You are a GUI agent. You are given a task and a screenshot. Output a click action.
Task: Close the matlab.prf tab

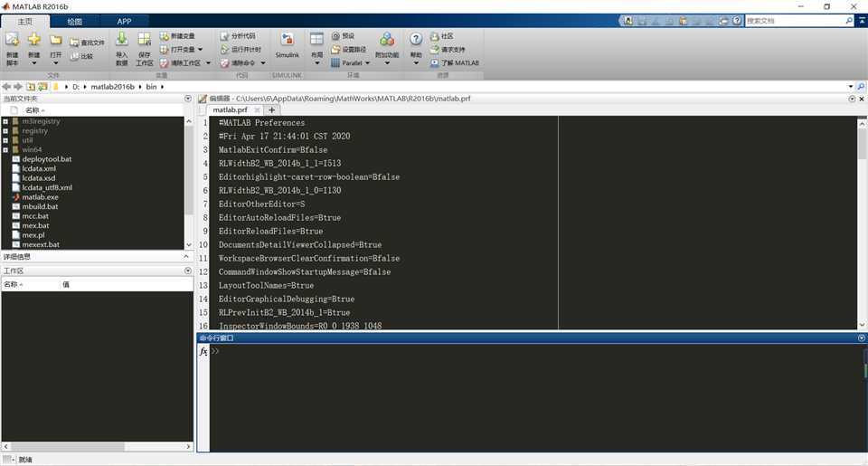[x=257, y=109]
